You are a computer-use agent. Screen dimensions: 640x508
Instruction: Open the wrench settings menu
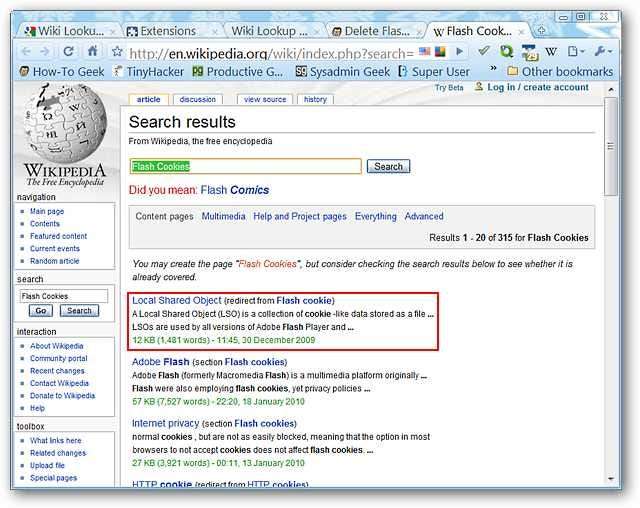pos(603,51)
